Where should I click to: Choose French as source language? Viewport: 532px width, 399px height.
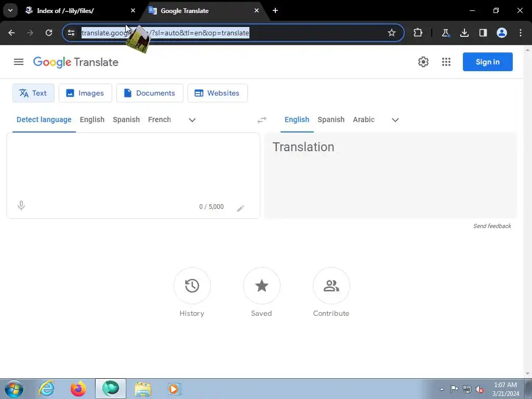pyautogui.click(x=159, y=119)
